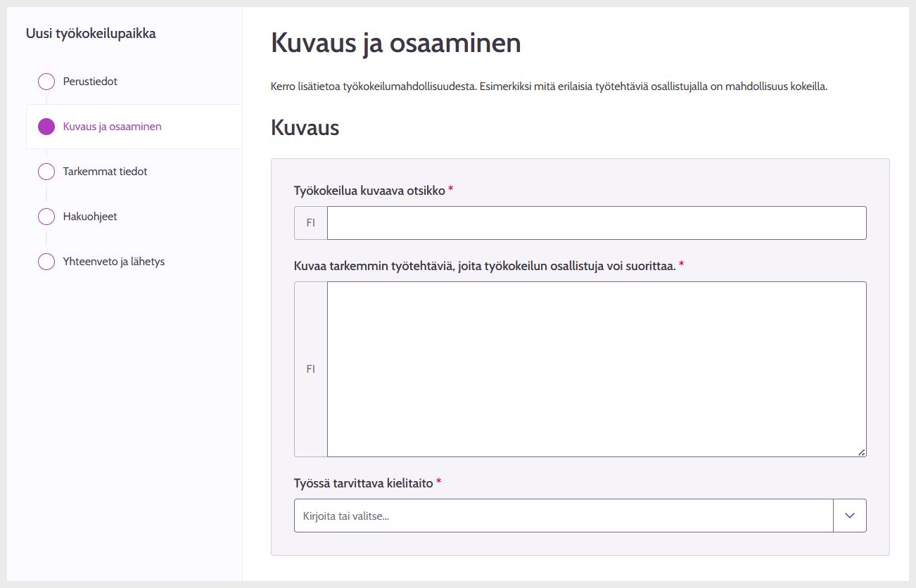Click the Tarkemmat tiedot step circle

[46, 172]
